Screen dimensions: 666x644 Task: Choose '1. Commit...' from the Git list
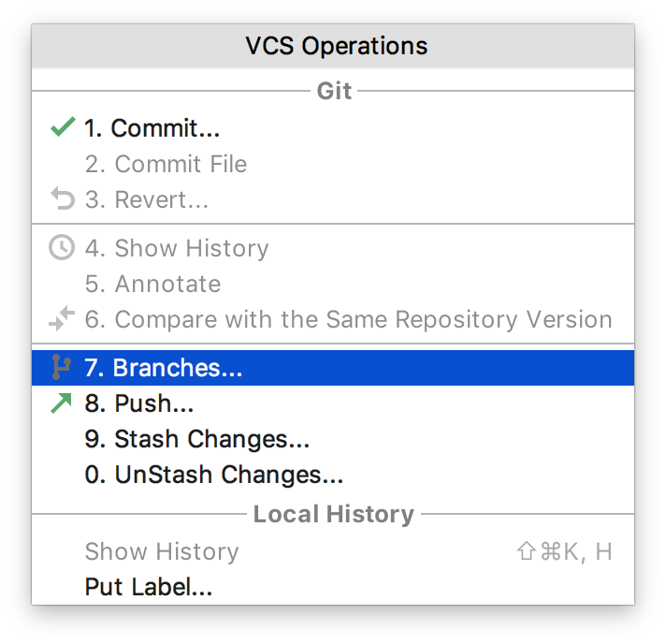coord(333,128)
